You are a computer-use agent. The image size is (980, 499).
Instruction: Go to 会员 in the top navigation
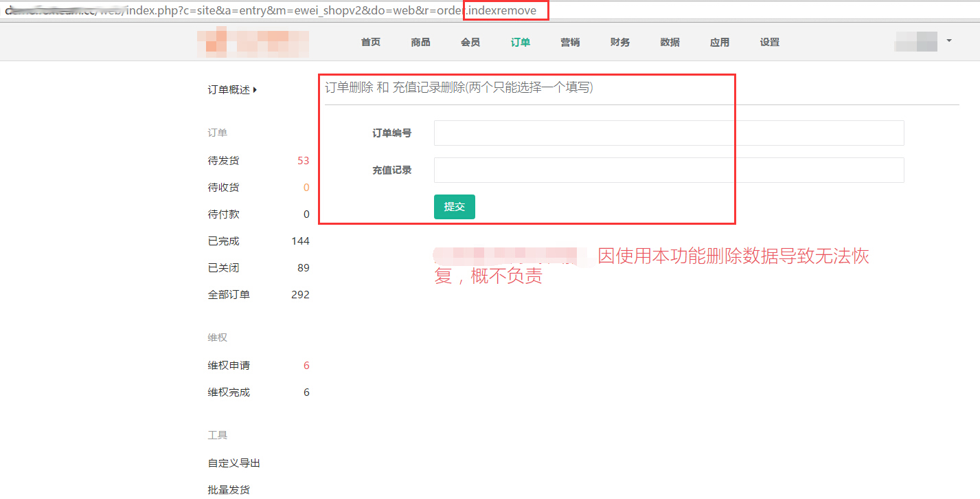(x=470, y=43)
